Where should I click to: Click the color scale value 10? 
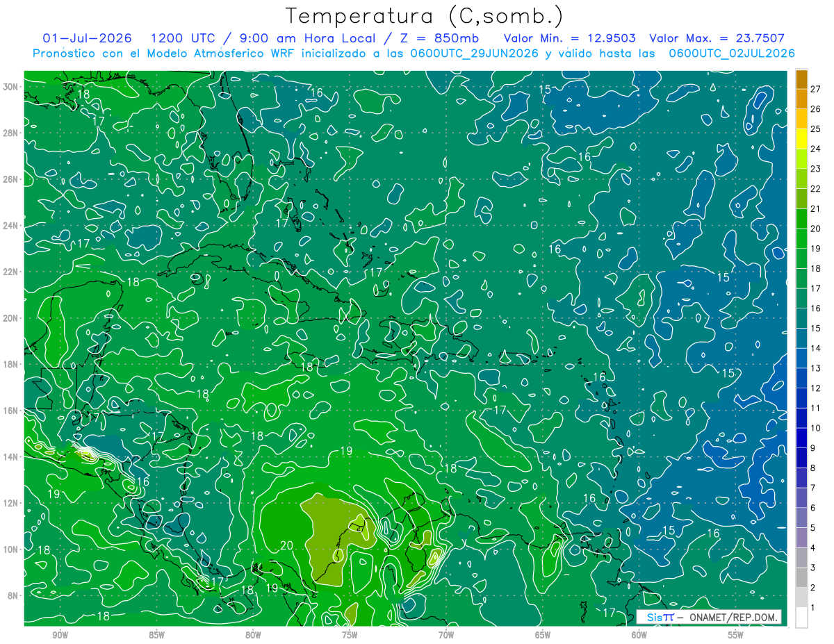tap(816, 428)
